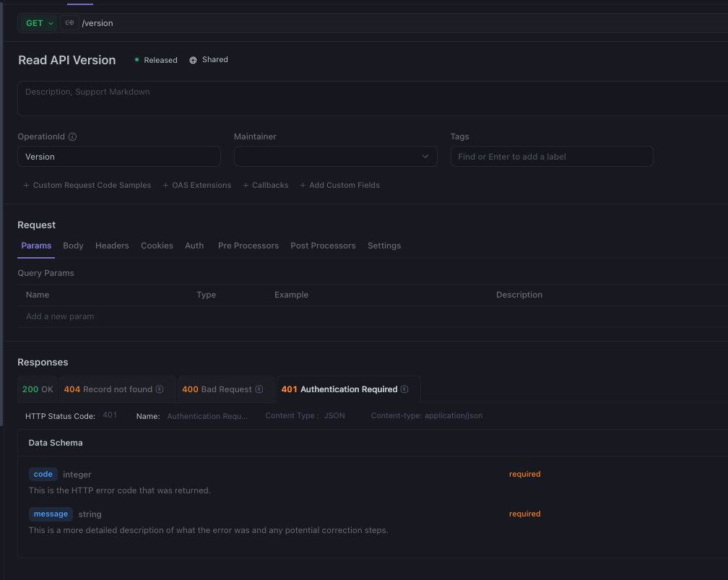
Task: Open the GET method dropdown
Action: pyautogui.click(x=39, y=23)
